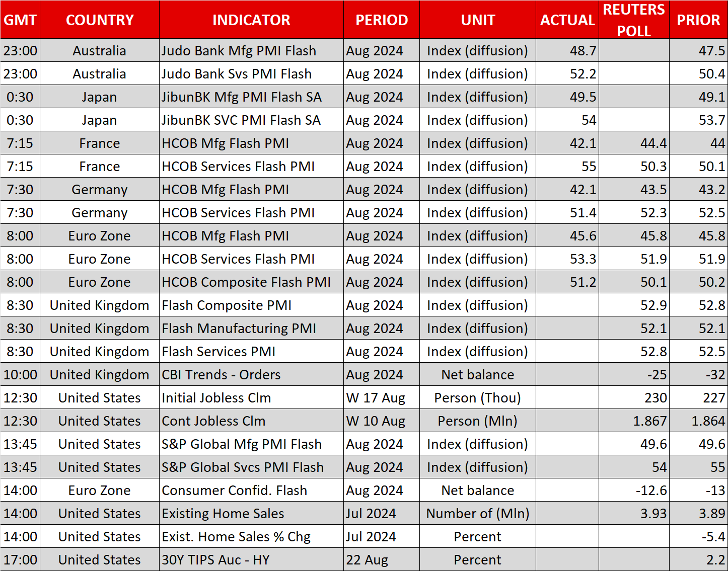The image size is (728, 571).
Task: Click the actual value 52.2
Action: pyautogui.click(x=583, y=73)
